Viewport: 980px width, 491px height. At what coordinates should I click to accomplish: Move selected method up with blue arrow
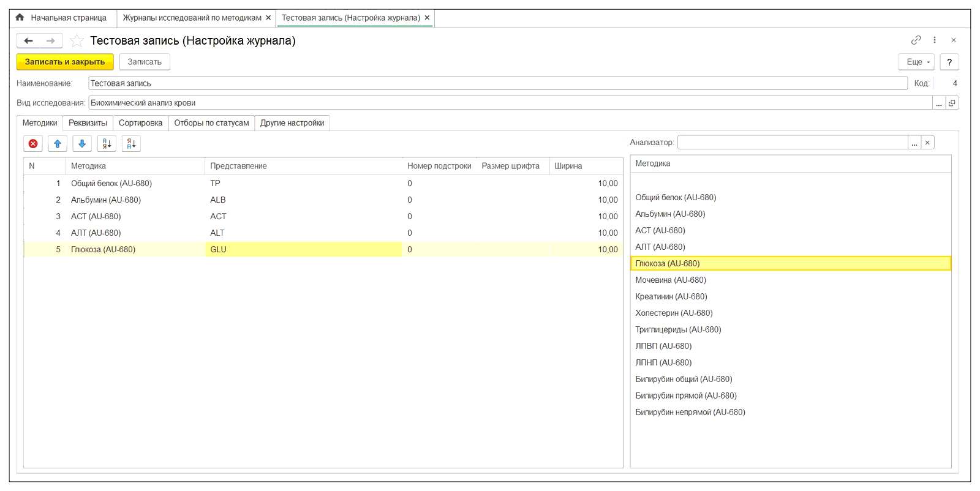pos(58,144)
